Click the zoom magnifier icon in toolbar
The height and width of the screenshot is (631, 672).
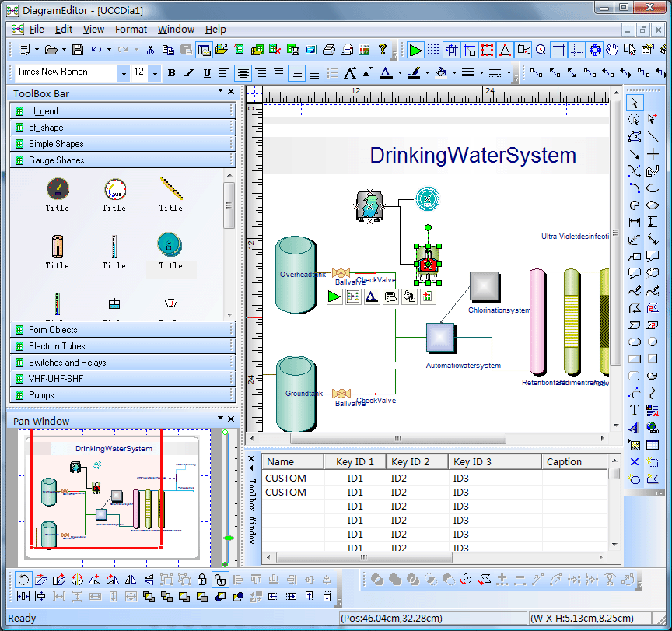tap(541, 50)
